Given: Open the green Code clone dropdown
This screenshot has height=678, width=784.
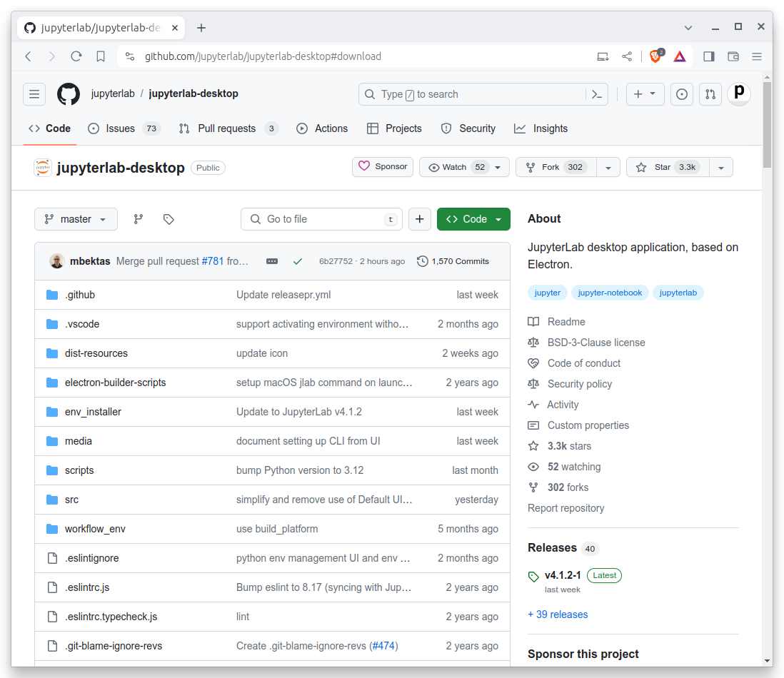Looking at the screenshot, I should click(x=473, y=219).
